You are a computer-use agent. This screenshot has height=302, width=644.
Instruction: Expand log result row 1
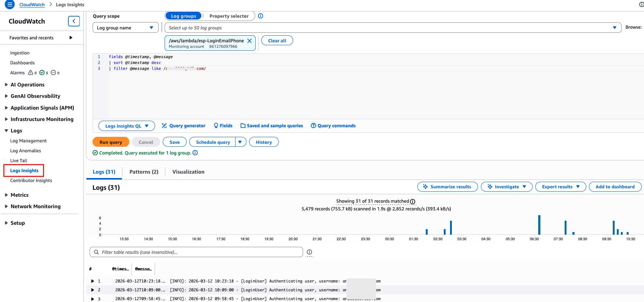[93, 281]
